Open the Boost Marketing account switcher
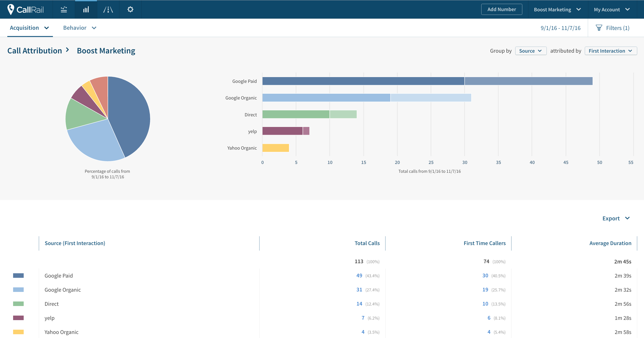This screenshot has width=644, height=338. pyautogui.click(x=557, y=9)
